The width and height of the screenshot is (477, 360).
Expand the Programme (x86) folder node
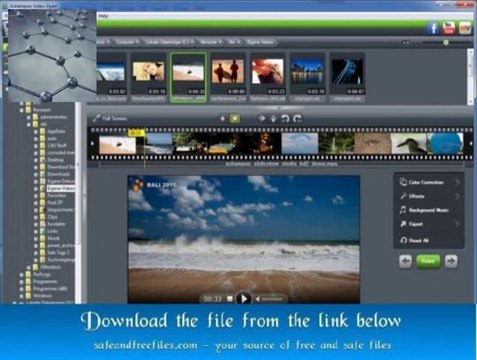(x=22, y=289)
